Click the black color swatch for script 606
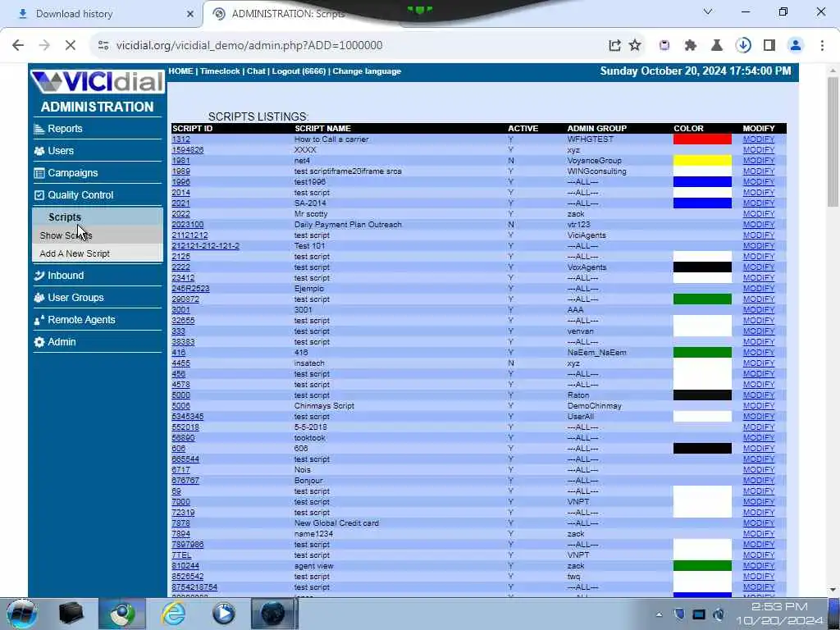This screenshot has width=840, height=630. [x=702, y=449]
